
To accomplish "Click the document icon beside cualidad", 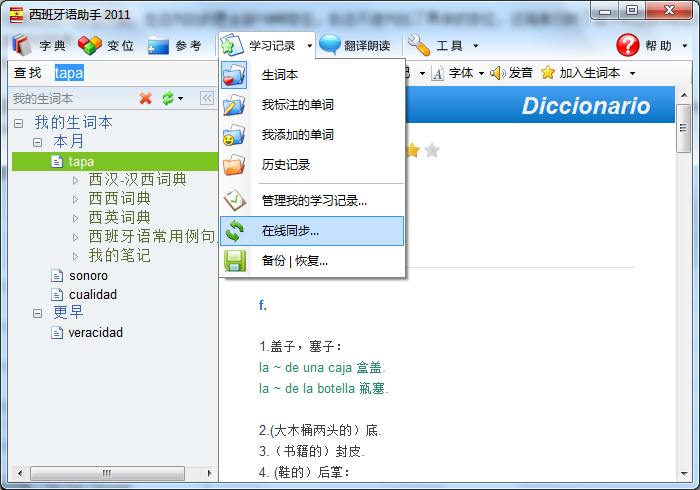I will (57, 295).
